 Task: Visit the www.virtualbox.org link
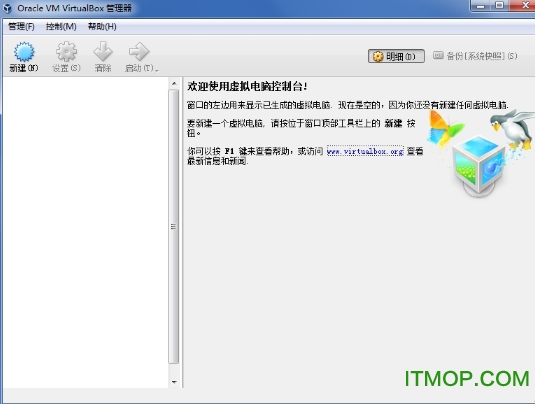click(365, 151)
